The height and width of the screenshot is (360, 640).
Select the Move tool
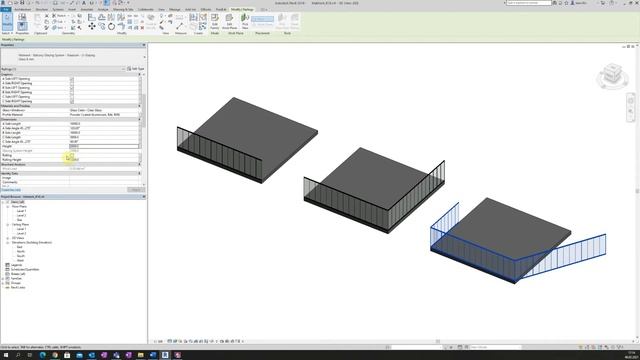[92, 27]
